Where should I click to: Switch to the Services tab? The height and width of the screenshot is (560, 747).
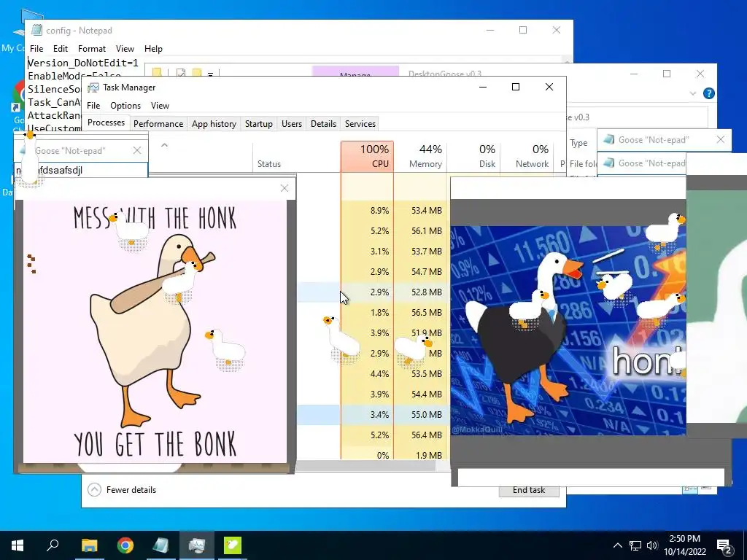[x=360, y=124]
